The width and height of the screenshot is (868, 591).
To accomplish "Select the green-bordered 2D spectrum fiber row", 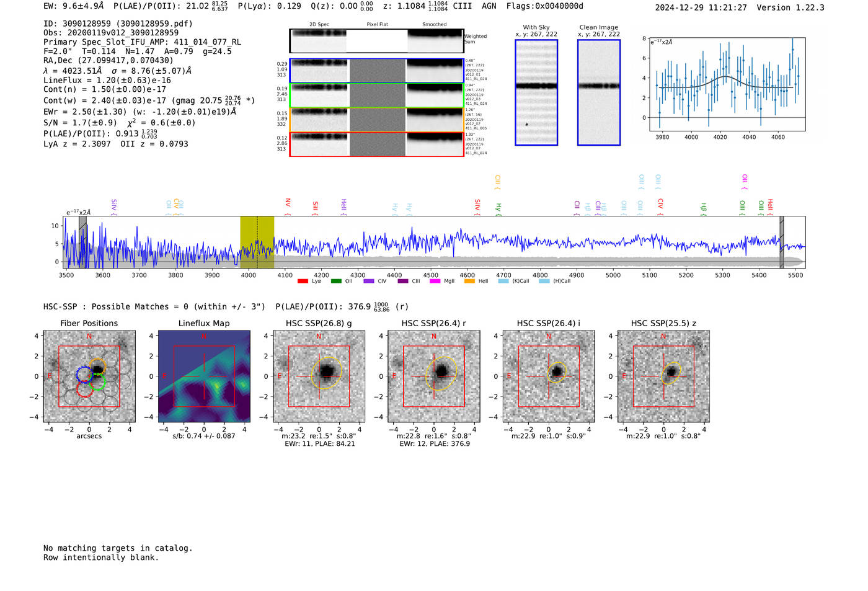I will point(376,96).
